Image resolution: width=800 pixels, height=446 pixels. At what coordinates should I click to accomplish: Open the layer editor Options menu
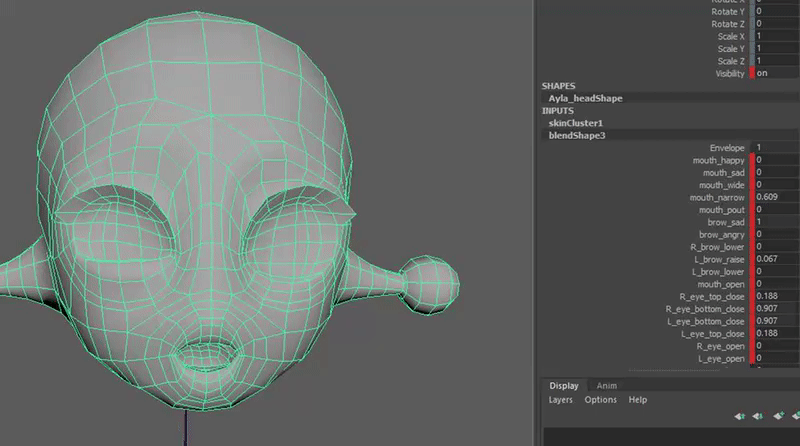click(600, 400)
